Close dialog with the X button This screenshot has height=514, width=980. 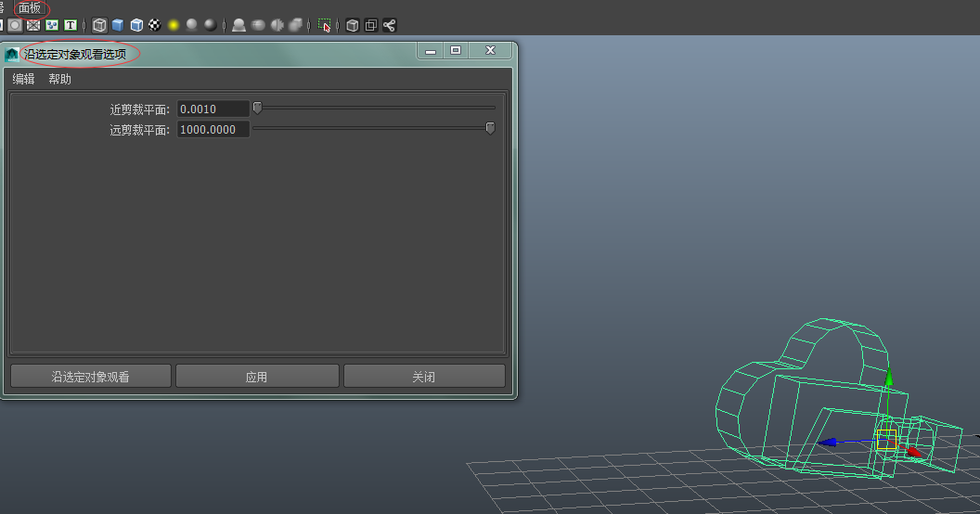click(490, 51)
